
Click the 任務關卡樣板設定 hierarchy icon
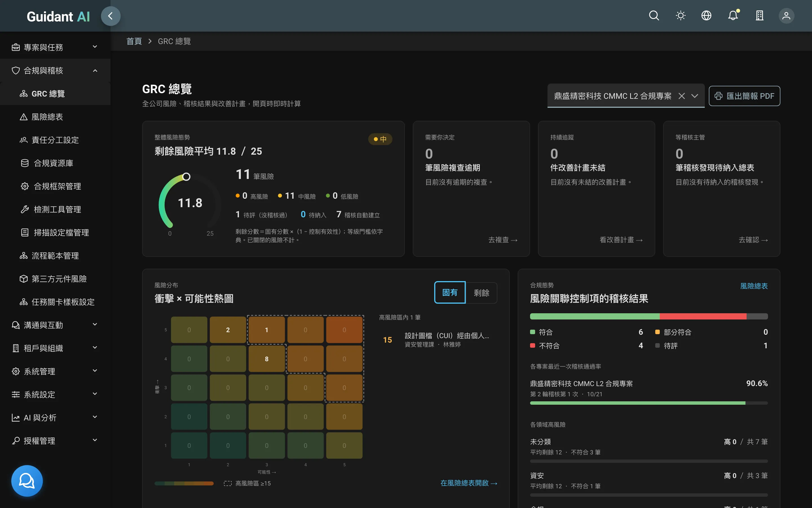(x=23, y=302)
